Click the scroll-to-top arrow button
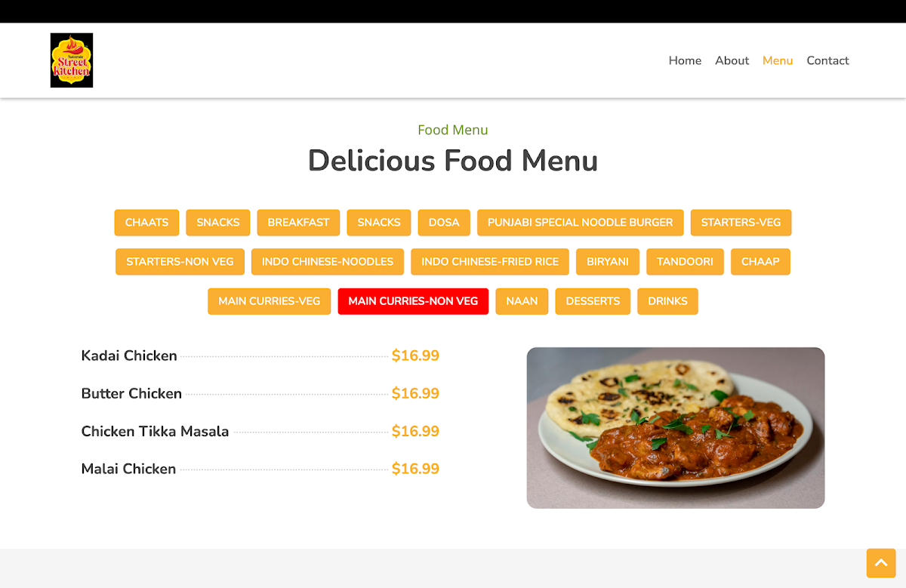This screenshot has width=906, height=588. pos(880,563)
